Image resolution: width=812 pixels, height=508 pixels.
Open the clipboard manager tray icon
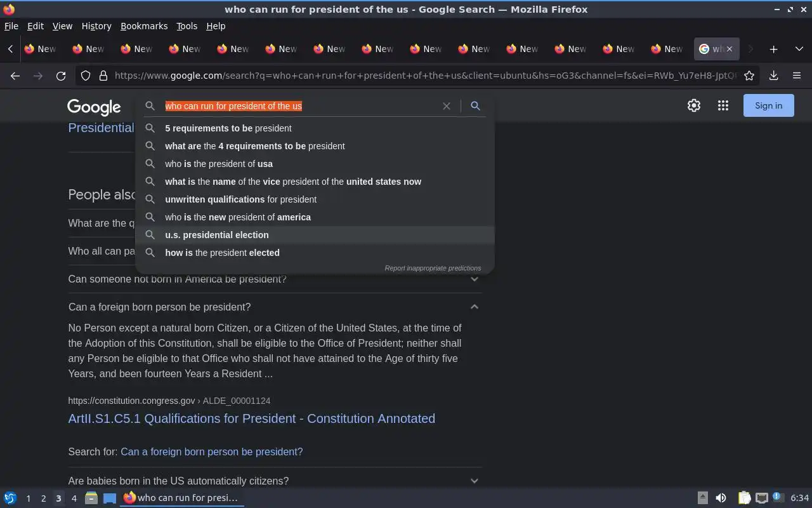tap(744, 498)
